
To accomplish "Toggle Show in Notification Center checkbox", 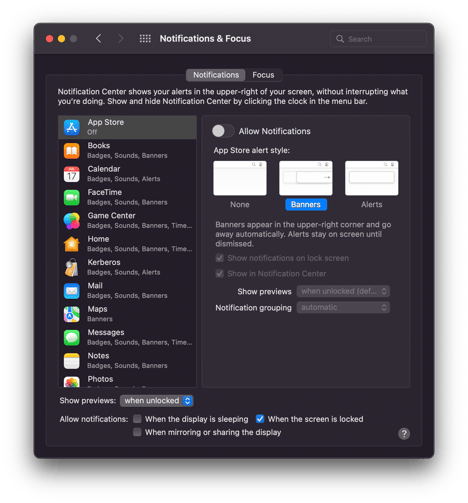I will tap(219, 274).
